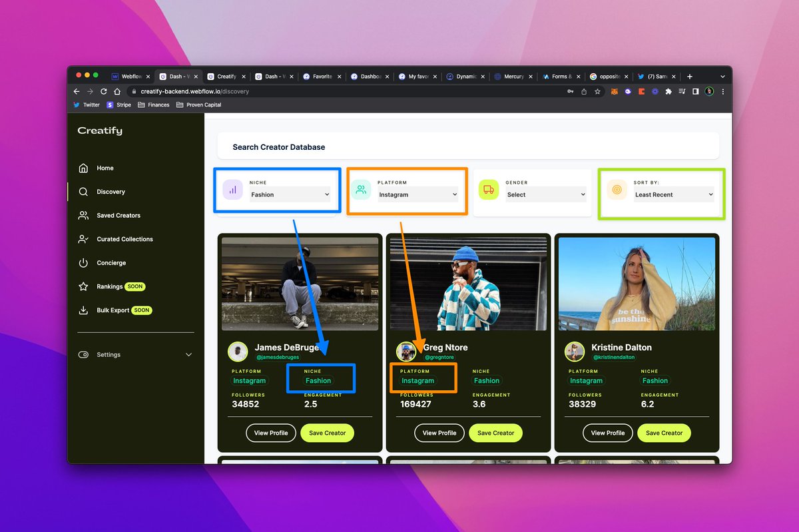The width and height of the screenshot is (799, 532).
Task: Click the Settings toggle-shaped icon in sidebar
Action: (83, 355)
